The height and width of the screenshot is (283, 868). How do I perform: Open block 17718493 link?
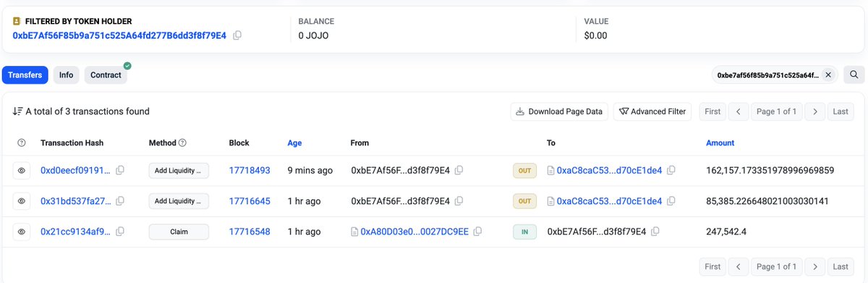(250, 171)
